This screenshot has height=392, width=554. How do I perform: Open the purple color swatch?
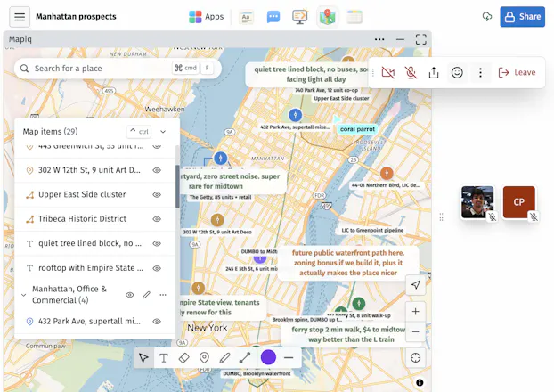[x=268, y=358]
